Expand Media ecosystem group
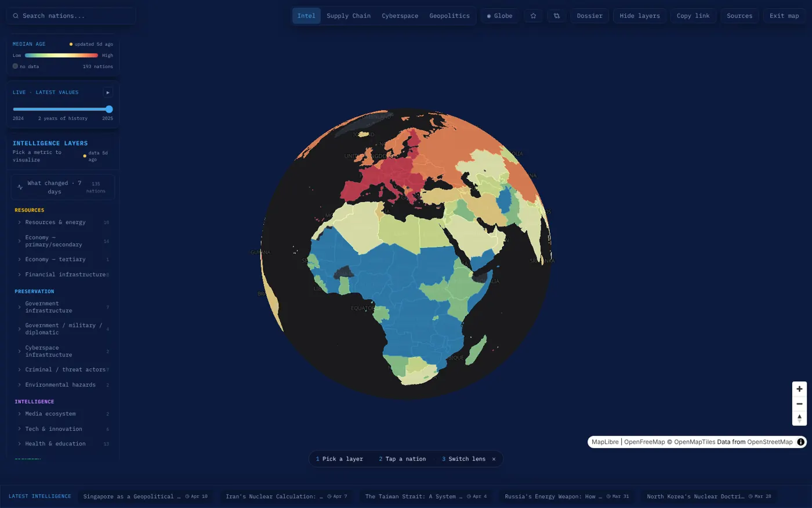The width and height of the screenshot is (812, 508). coord(62,414)
